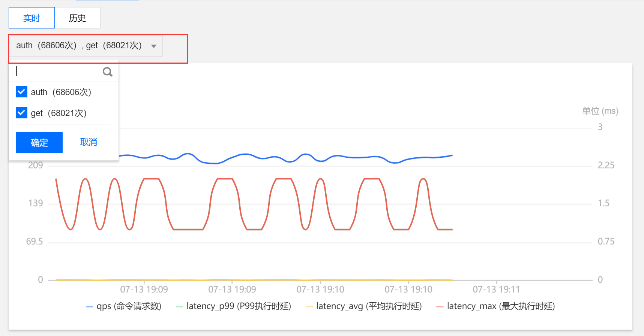Switch to the 实时 tab
644x336 pixels.
point(32,18)
